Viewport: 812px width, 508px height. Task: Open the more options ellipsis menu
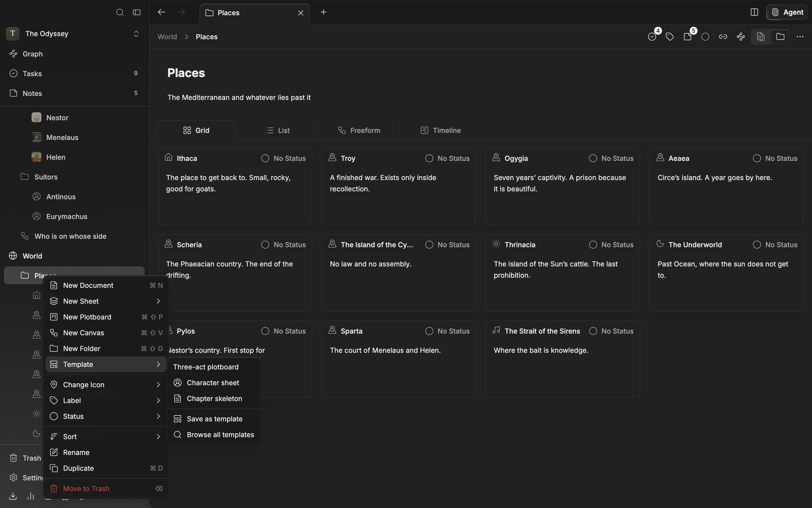click(800, 37)
